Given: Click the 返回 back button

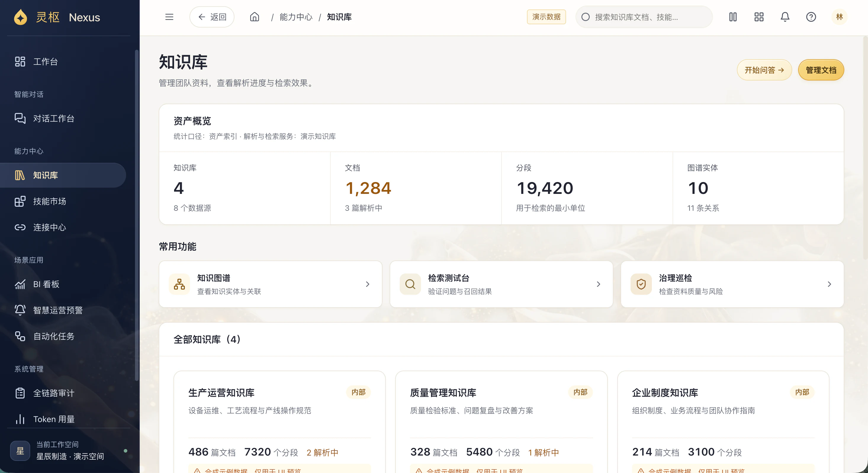Looking at the screenshot, I should [212, 17].
